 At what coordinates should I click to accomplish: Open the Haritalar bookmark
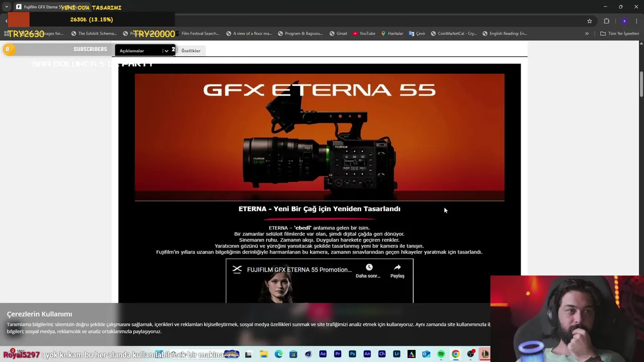(392, 34)
